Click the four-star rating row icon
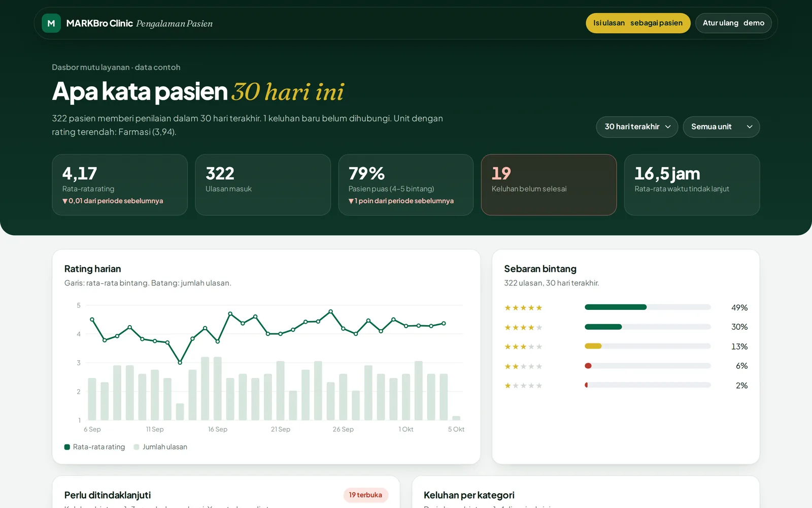The height and width of the screenshot is (508, 812). tap(523, 328)
